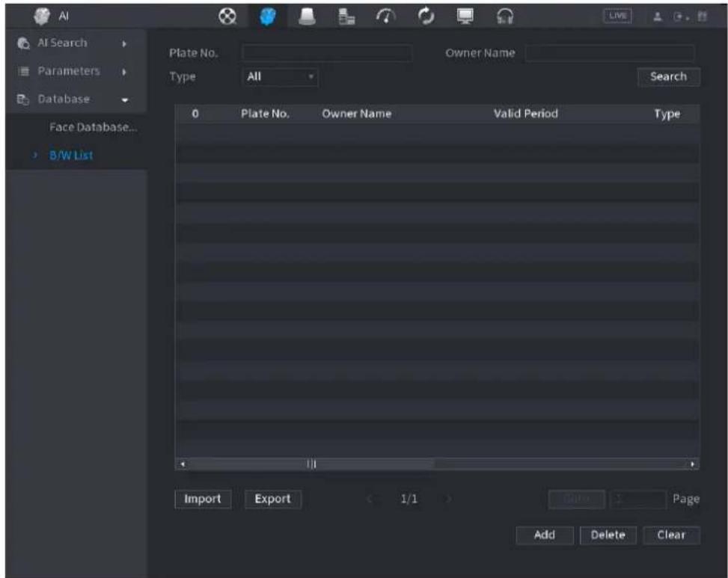Focus the Plate No. input field
Screen dimensions: 728x578
click(x=326, y=53)
